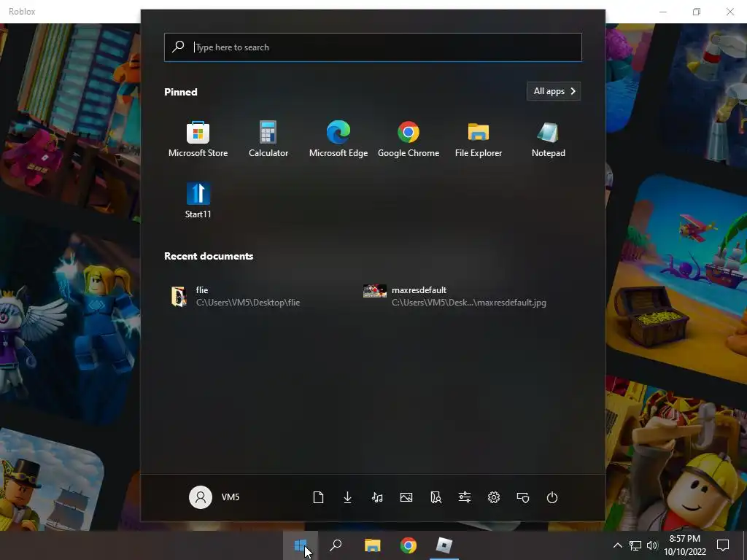Image resolution: width=747 pixels, height=560 pixels.
Task: Open the shielded screen security icon
Action: pos(523,497)
